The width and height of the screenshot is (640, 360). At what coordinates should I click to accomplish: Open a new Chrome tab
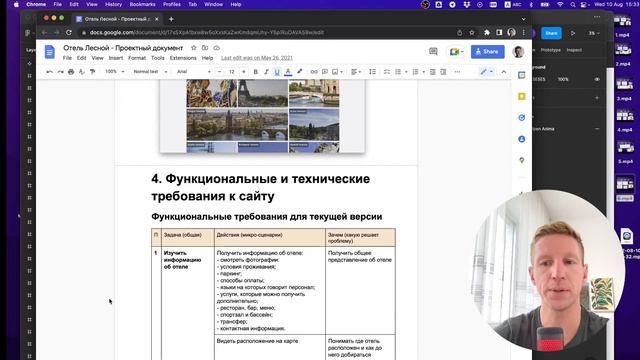pyautogui.click(x=171, y=19)
